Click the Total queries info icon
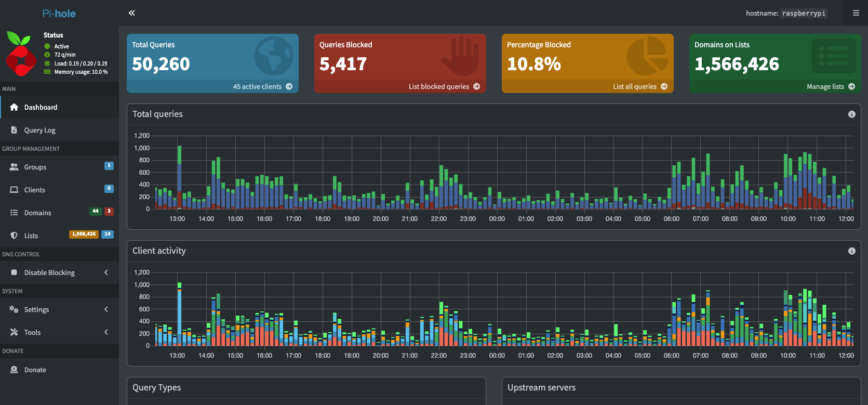The image size is (868, 405). point(852,114)
